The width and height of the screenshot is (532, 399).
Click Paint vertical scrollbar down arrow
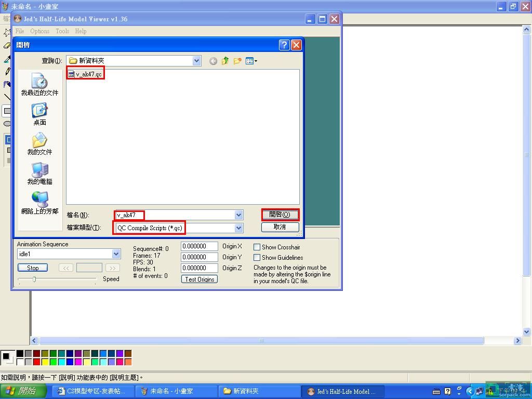(526, 331)
